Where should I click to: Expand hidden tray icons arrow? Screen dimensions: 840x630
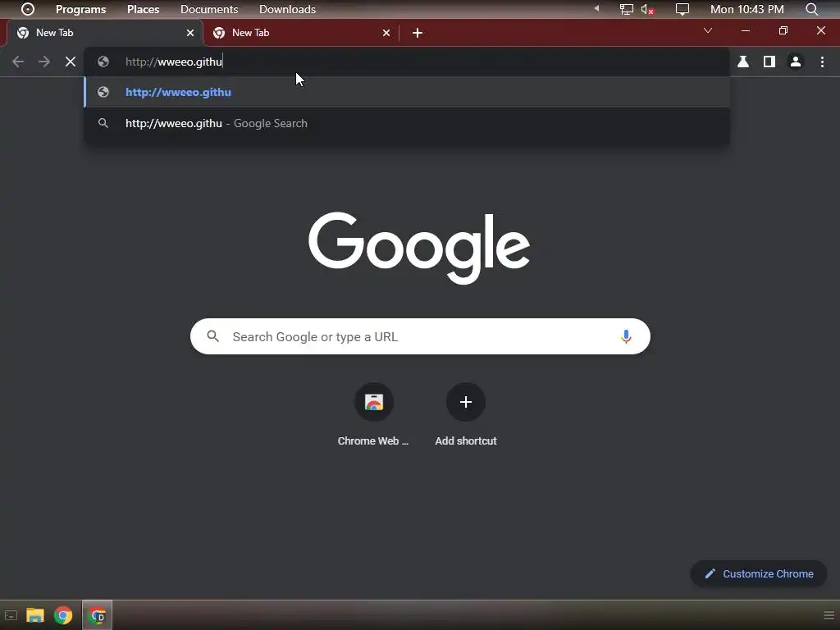596,8
